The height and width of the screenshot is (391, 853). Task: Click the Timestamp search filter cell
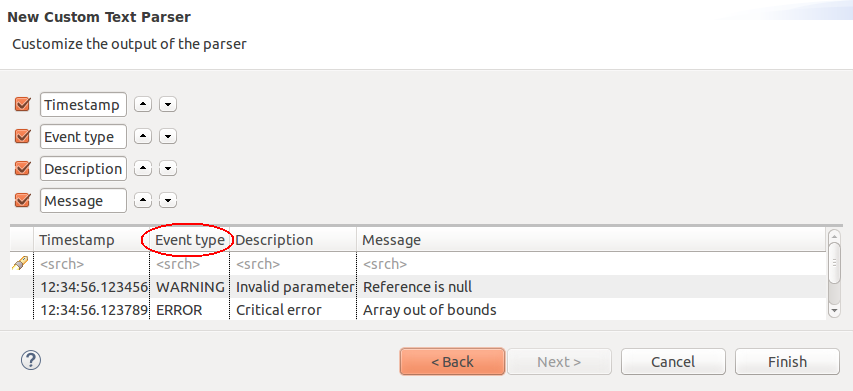(x=91, y=264)
